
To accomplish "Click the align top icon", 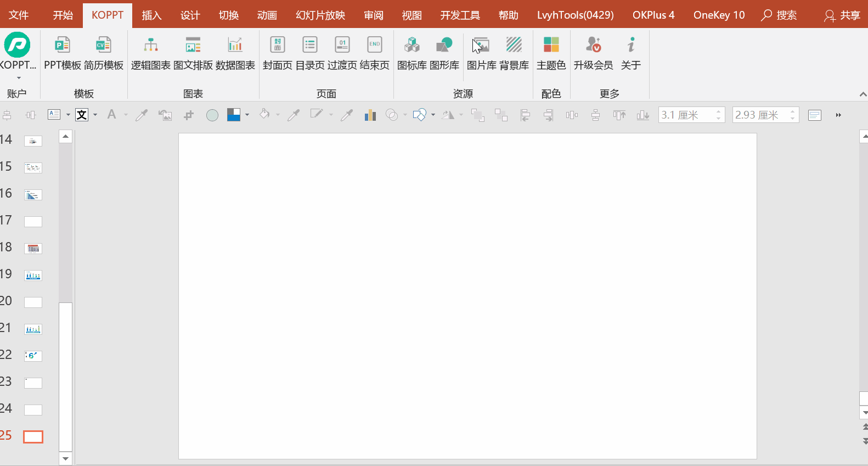I will (619, 115).
